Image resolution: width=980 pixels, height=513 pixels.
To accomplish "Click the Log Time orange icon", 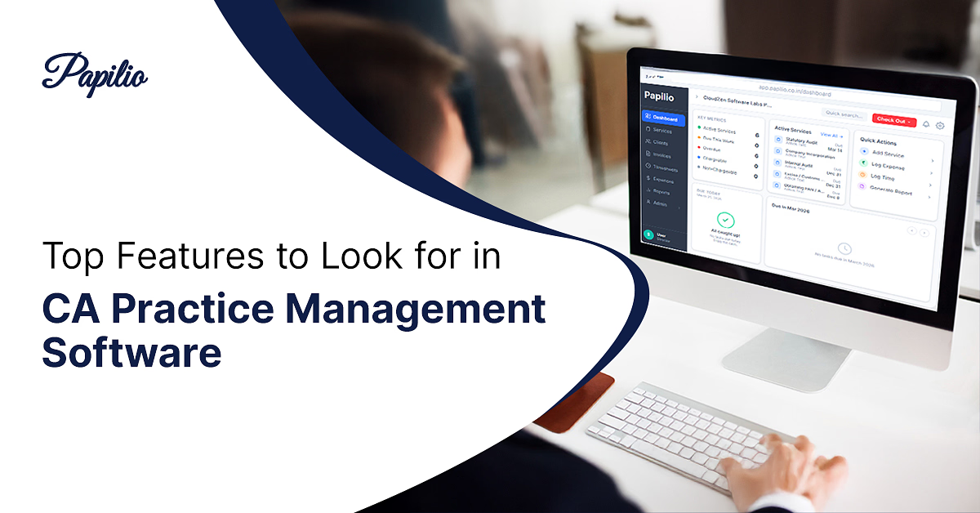I will (x=862, y=175).
